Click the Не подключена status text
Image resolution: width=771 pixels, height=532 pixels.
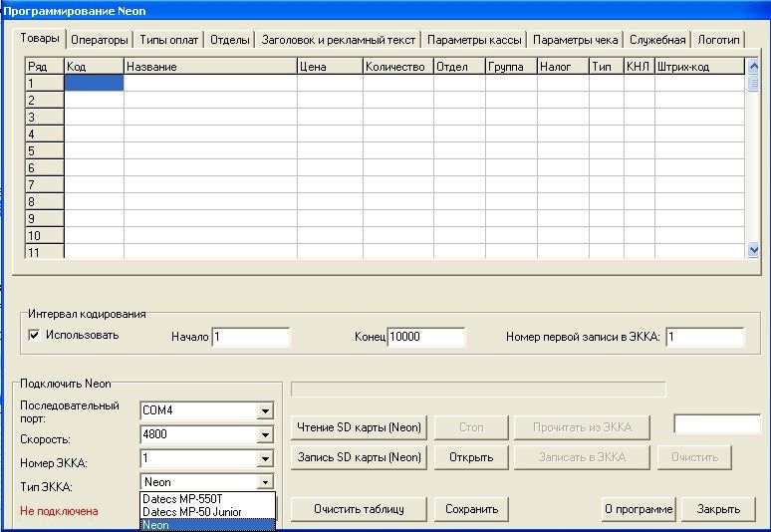coord(59,511)
